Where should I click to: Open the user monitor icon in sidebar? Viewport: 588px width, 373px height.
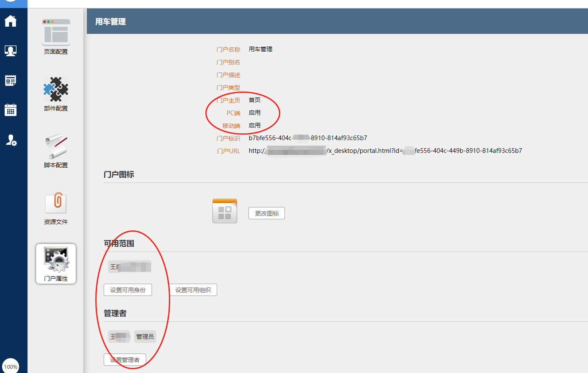[x=11, y=51]
